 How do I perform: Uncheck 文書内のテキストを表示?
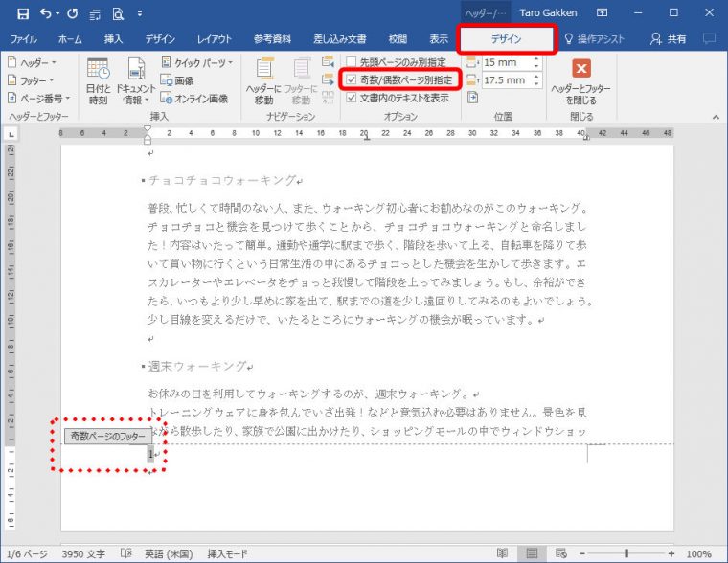(352, 98)
